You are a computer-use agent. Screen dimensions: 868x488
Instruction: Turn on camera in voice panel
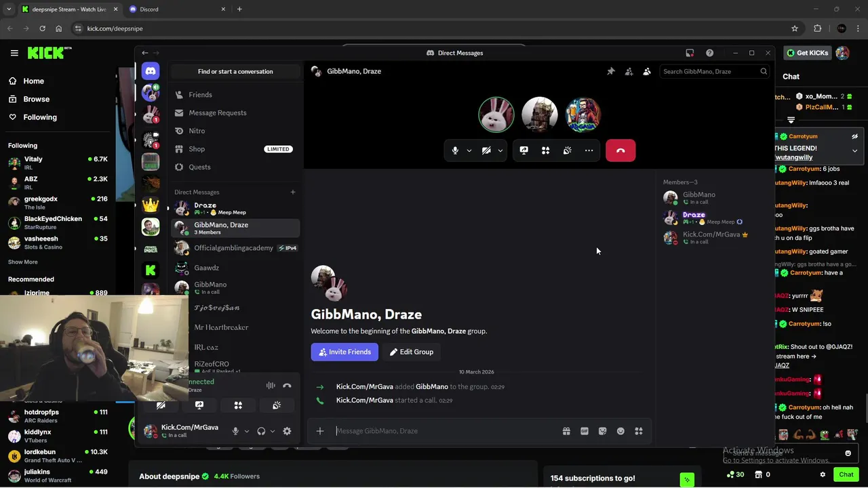click(x=161, y=405)
